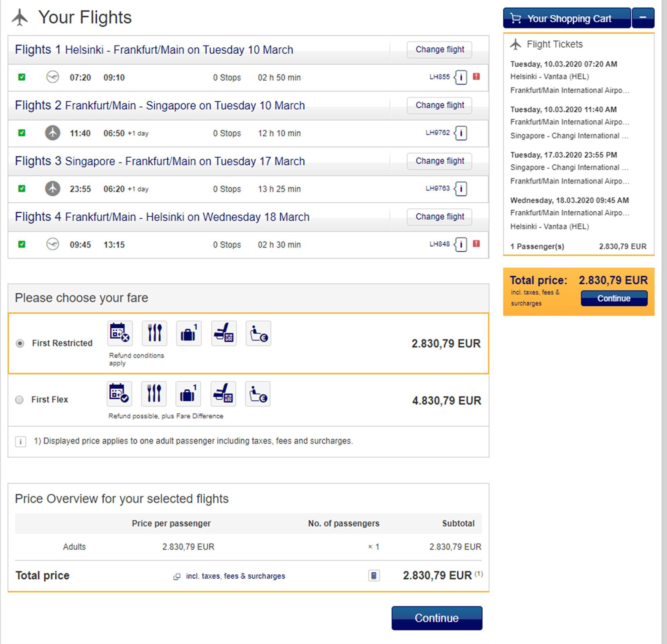Open info icon for flight LH9763

click(461, 189)
